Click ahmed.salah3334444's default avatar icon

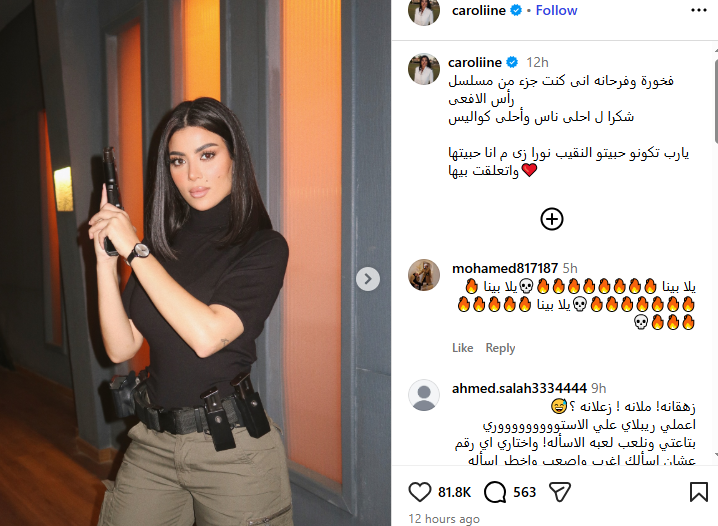click(x=424, y=395)
